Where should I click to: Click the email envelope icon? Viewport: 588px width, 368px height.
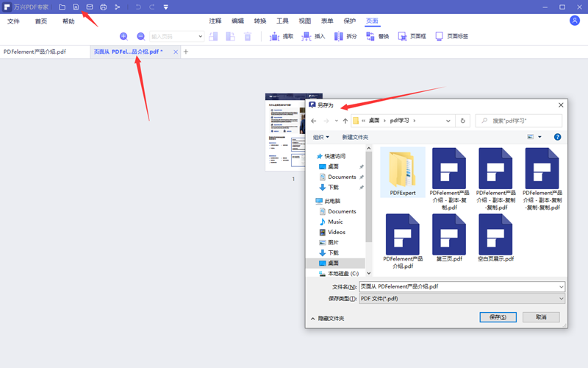point(90,7)
